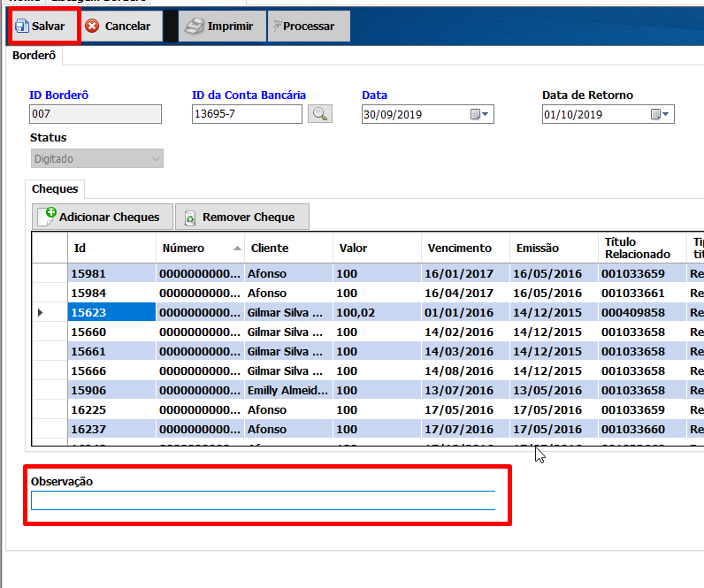This screenshot has height=588, width=704.
Task: Select the Cheques tab
Action: pyautogui.click(x=55, y=188)
